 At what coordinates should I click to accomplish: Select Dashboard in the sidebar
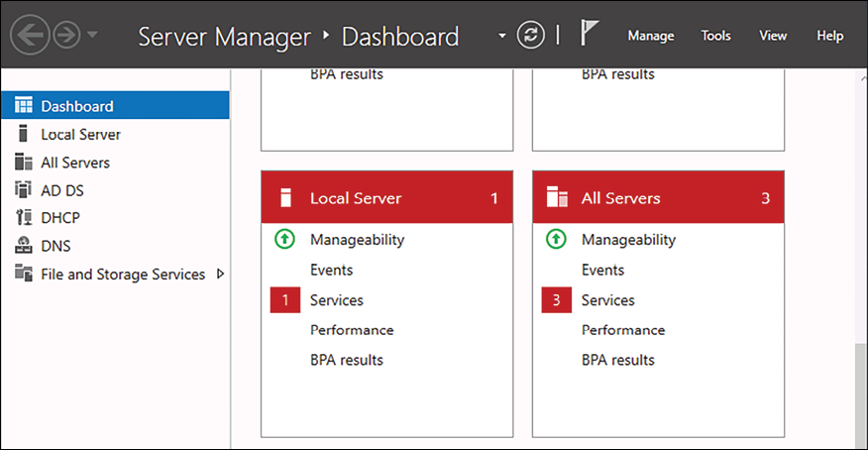115,105
